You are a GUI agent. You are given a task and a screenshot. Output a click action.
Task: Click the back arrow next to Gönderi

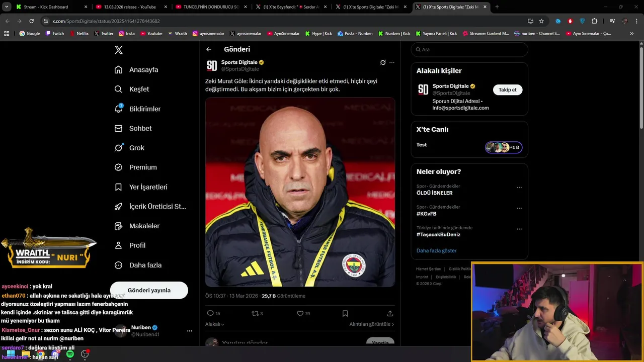coord(209,49)
